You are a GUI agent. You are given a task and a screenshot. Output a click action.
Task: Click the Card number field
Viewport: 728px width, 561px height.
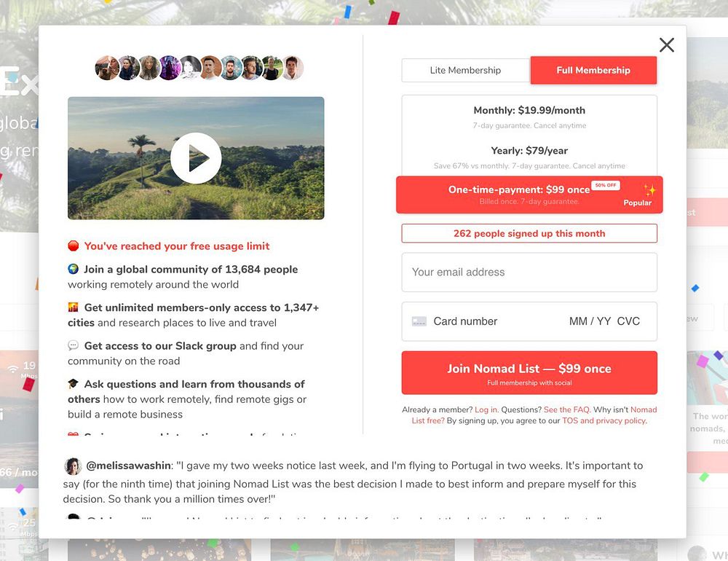(x=465, y=321)
